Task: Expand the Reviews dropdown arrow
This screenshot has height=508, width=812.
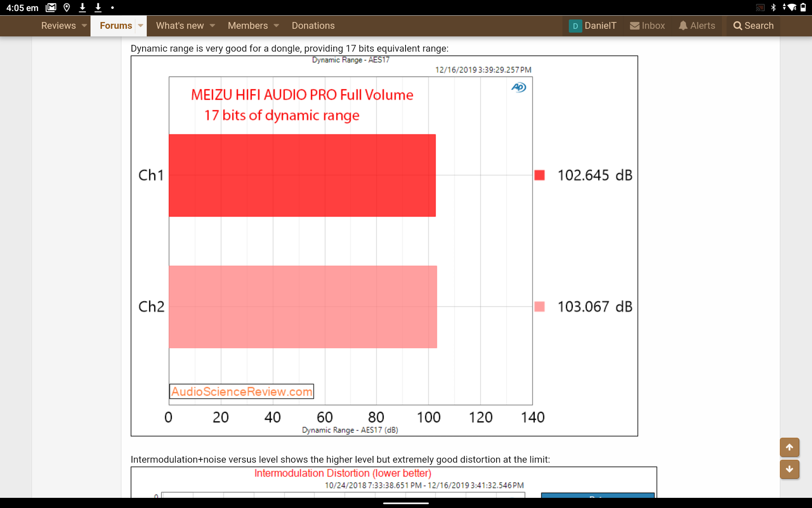Action: tap(84, 26)
